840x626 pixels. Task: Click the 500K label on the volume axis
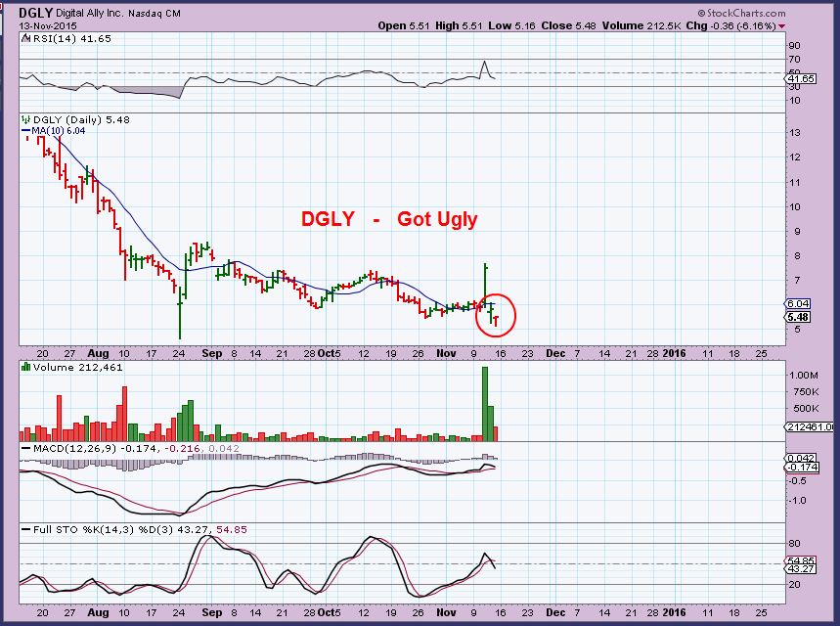[806, 409]
